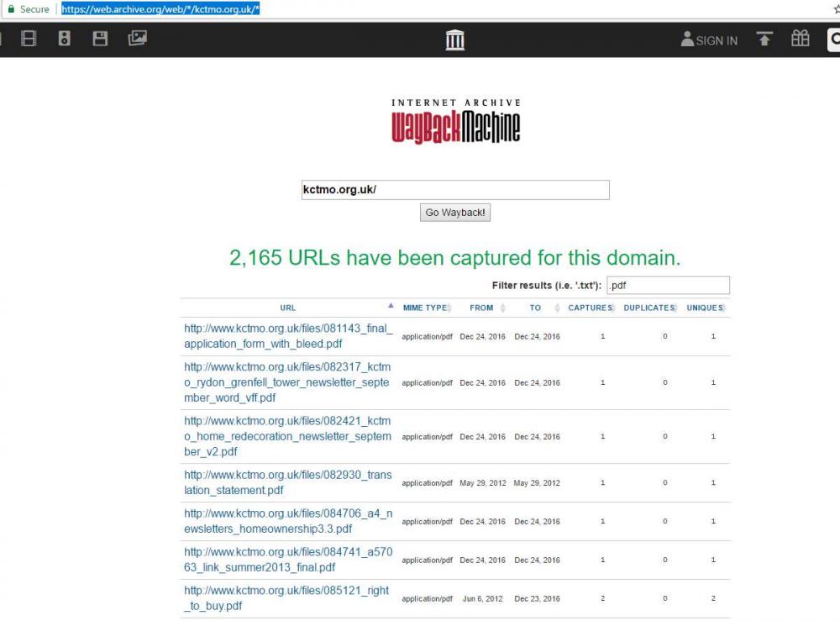Click '2,165 URLs have been captured' heading
840x621 pixels.
pos(454,258)
